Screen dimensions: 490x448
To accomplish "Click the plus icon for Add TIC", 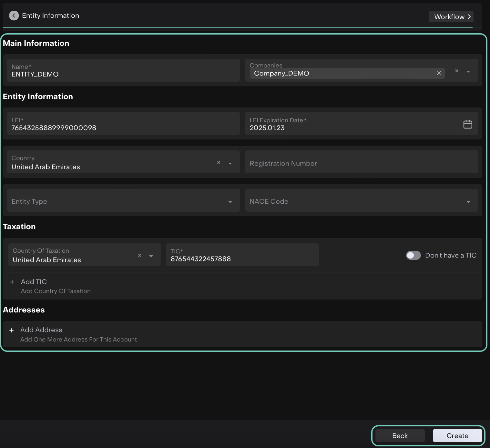I will click(x=12, y=282).
